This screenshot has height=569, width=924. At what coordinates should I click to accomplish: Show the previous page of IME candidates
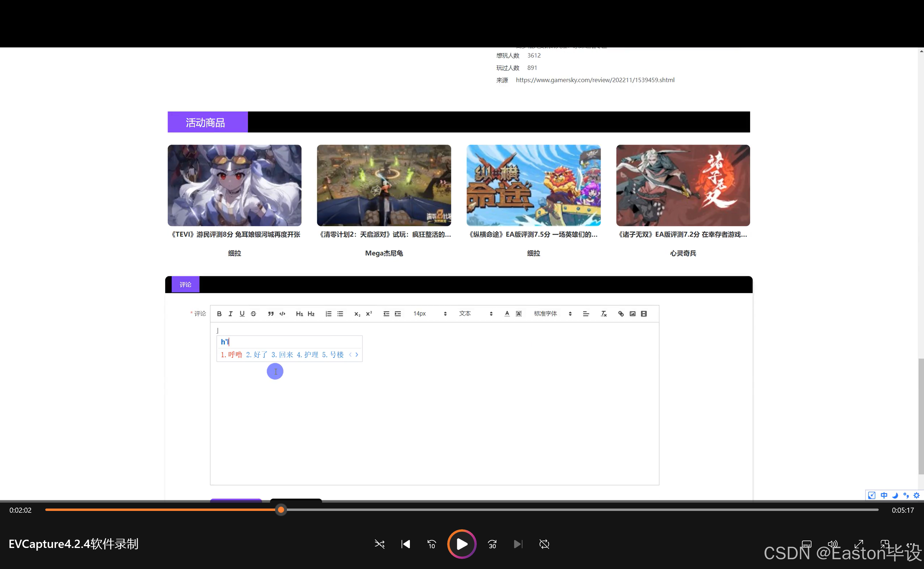click(x=350, y=354)
